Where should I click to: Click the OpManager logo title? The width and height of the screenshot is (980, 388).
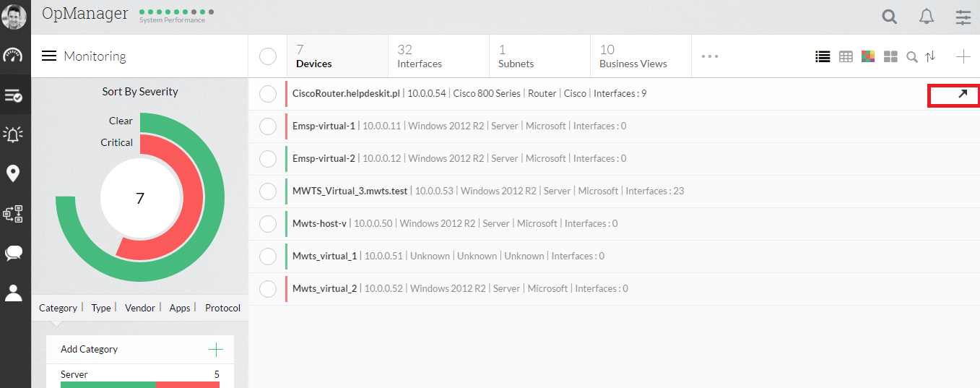coord(85,13)
